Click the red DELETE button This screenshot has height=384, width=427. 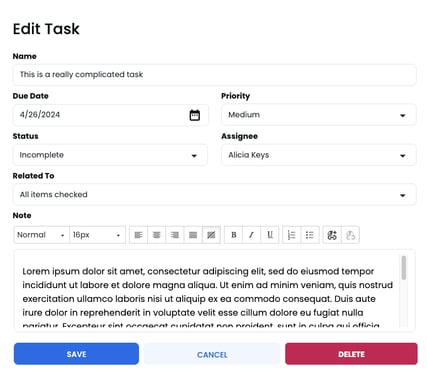351,354
